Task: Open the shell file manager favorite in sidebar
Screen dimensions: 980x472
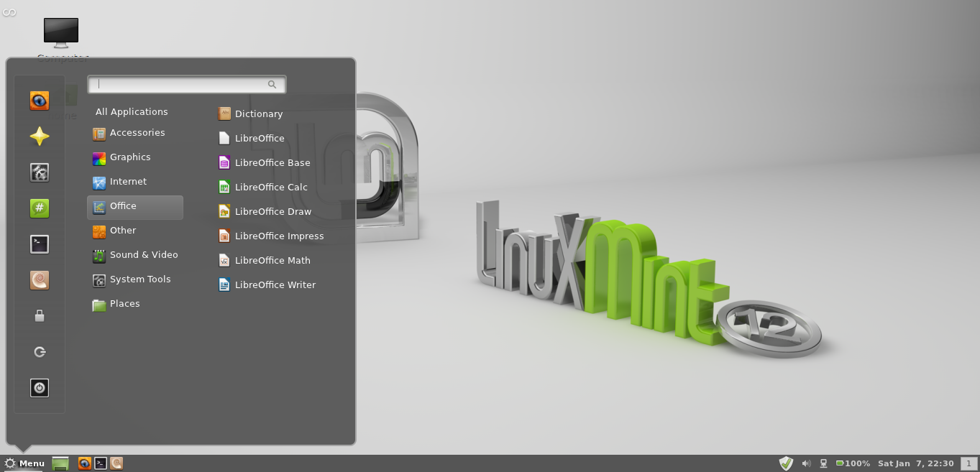Action: point(40,280)
